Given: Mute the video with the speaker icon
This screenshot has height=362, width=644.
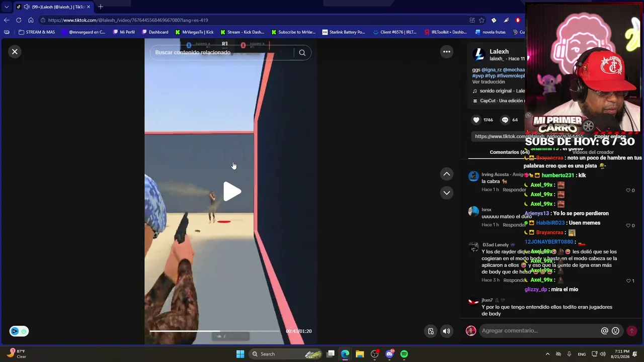Looking at the screenshot, I should click(x=446, y=331).
